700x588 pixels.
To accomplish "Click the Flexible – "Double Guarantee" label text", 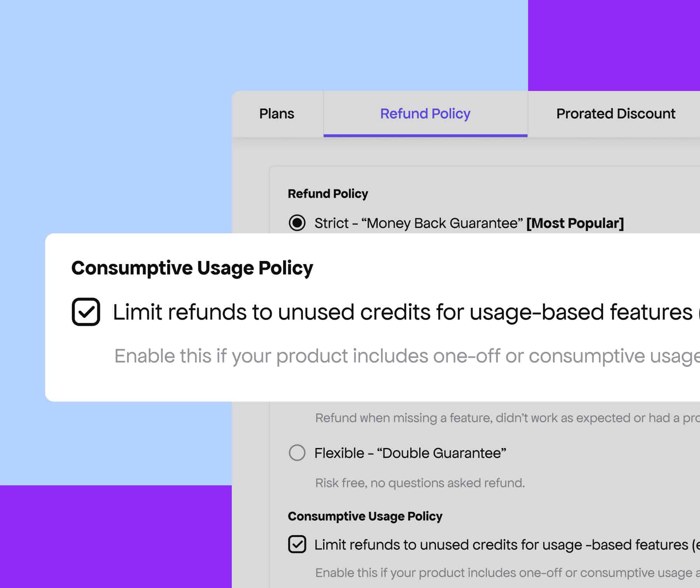I will (410, 453).
